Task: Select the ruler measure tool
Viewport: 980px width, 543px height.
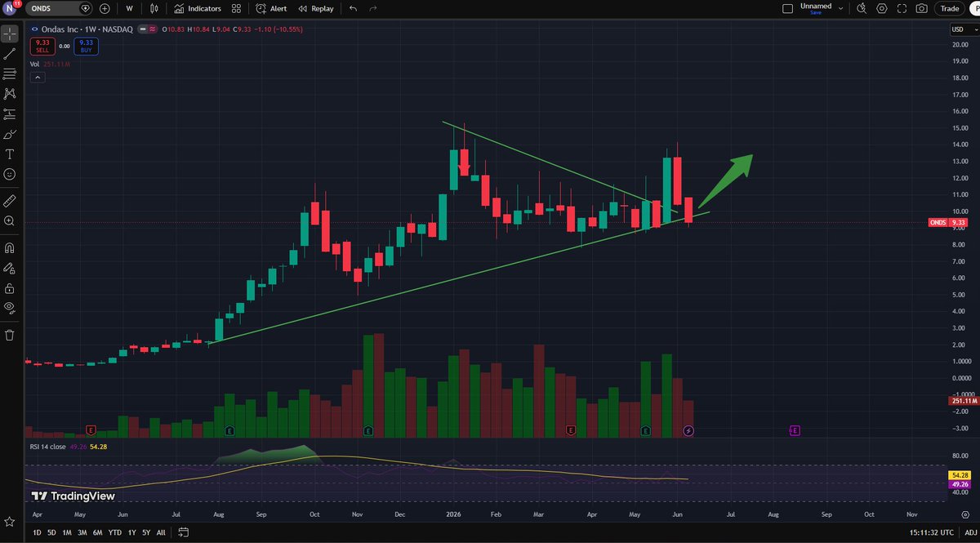Action: point(9,200)
